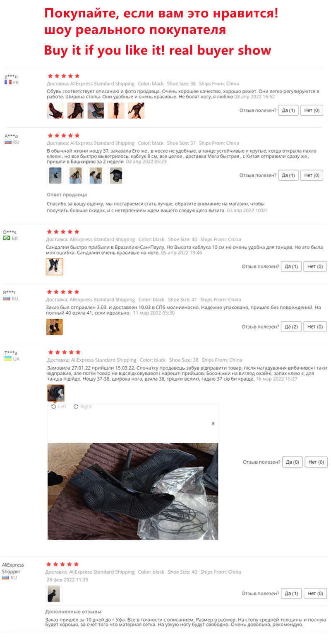
Task: Open R***r's review photo thumbnail
Action: point(54,327)
